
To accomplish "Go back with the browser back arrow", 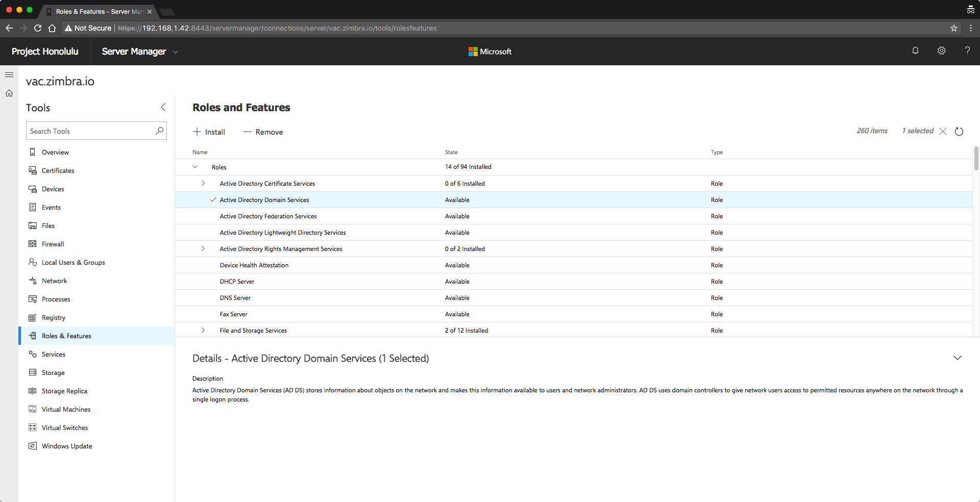I will [x=9, y=28].
